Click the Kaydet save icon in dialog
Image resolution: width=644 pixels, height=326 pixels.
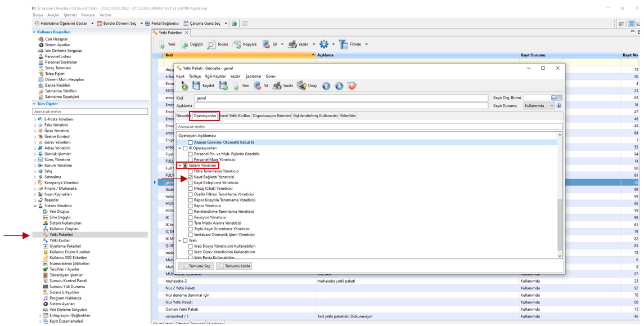coord(196,86)
